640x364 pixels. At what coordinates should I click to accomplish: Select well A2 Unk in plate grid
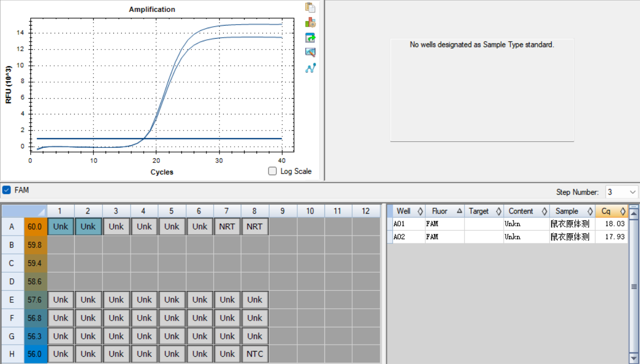click(88, 226)
